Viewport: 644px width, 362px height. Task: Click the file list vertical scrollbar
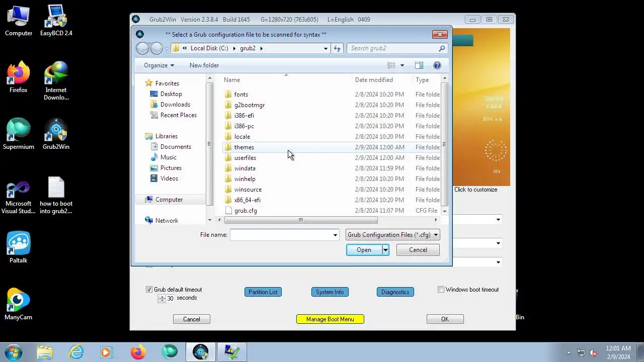[444, 144]
